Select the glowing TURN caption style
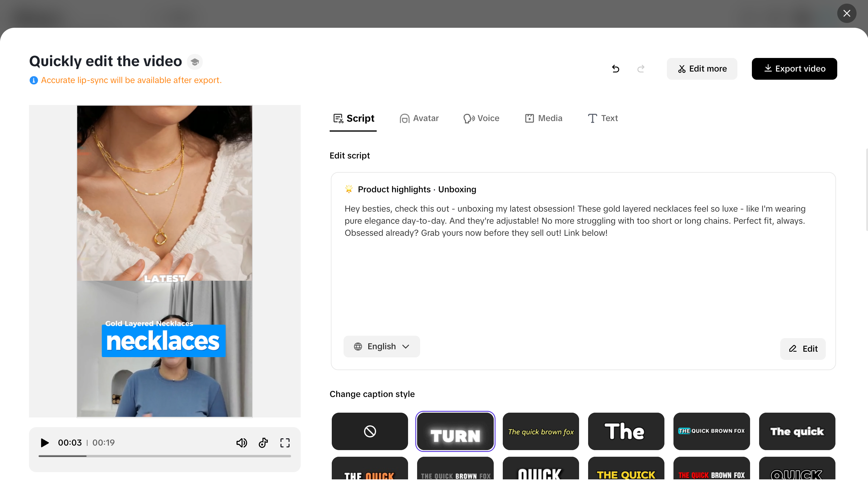This screenshot has width=868, height=483. tap(455, 431)
